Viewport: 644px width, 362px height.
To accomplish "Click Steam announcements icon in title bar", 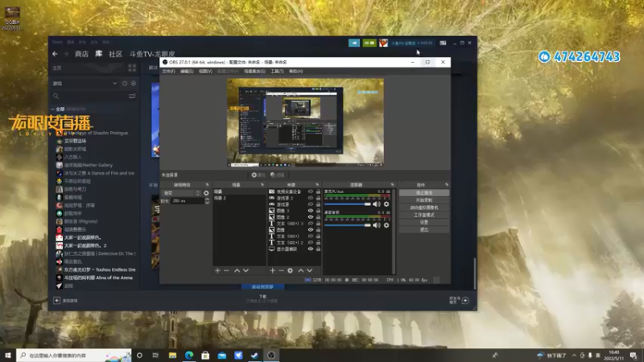I will coord(354,43).
